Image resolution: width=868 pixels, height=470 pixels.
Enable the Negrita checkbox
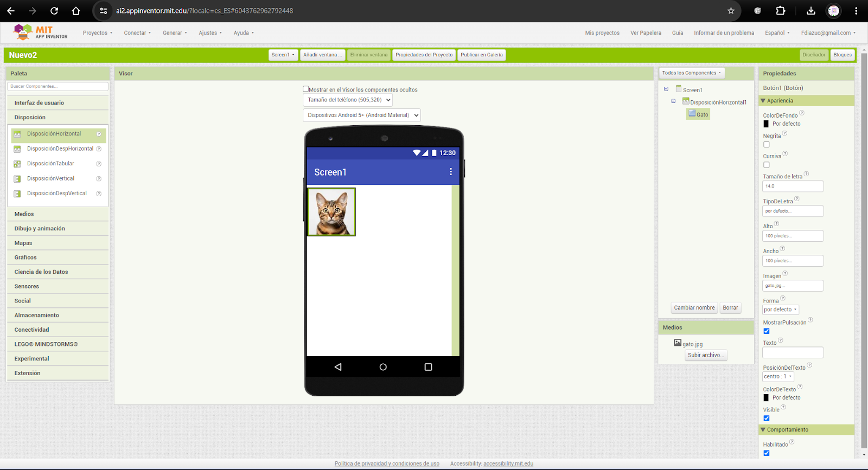coord(767,145)
